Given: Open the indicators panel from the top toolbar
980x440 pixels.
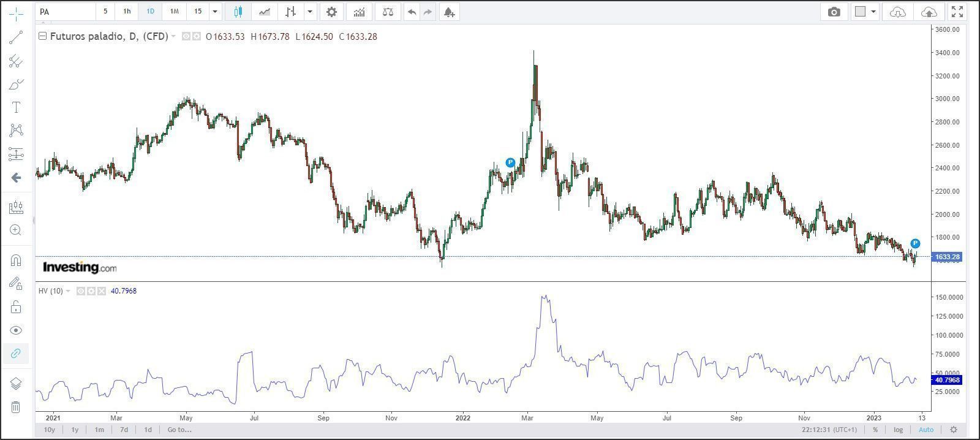Looking at the screenshot, I should (x=359, y=12).
